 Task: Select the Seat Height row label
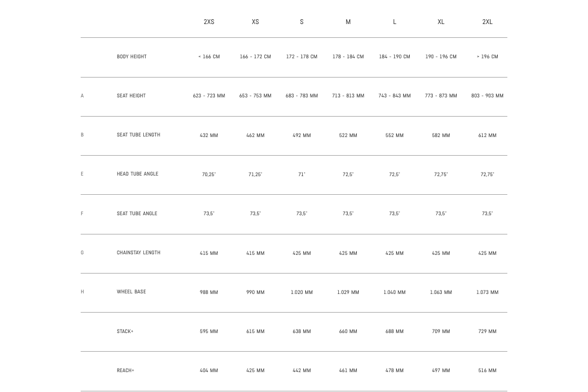tap(131, 96)
